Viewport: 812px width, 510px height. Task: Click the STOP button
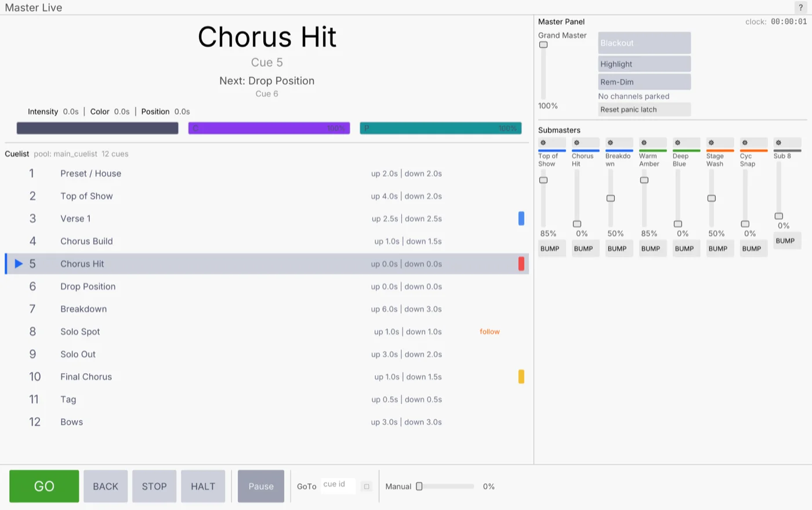(x=154, y=486)
